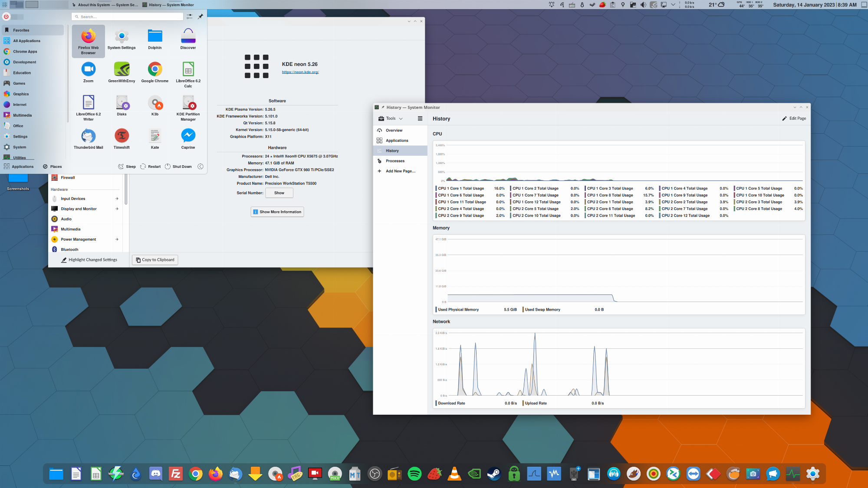Open the Graphics category in the launcher
Screen dimensions: 868x488
21,94
